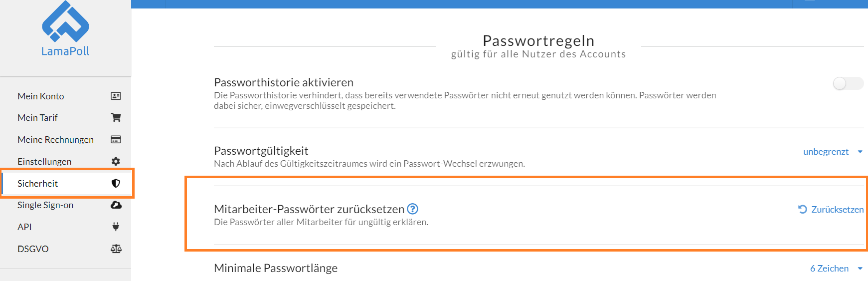Click the LamaPoll logo

pos(65,28)
